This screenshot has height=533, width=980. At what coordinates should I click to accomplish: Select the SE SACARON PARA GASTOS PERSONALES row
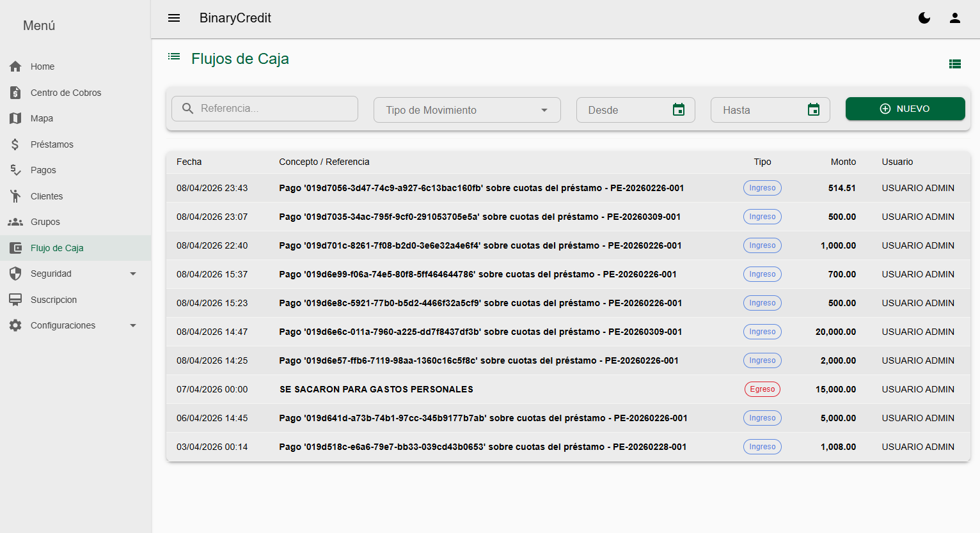pyautogui.click(x=568, y=389)
